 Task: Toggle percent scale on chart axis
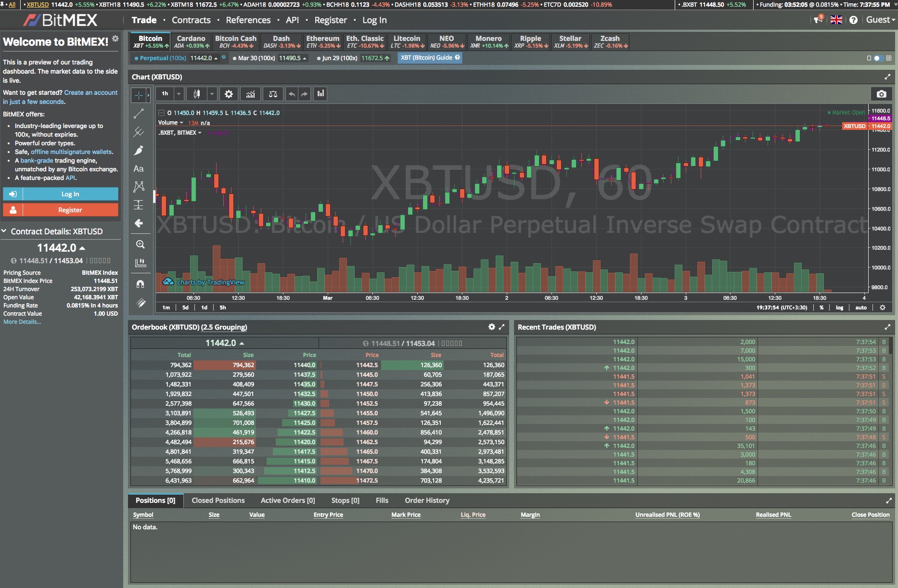tap(821, 307)
